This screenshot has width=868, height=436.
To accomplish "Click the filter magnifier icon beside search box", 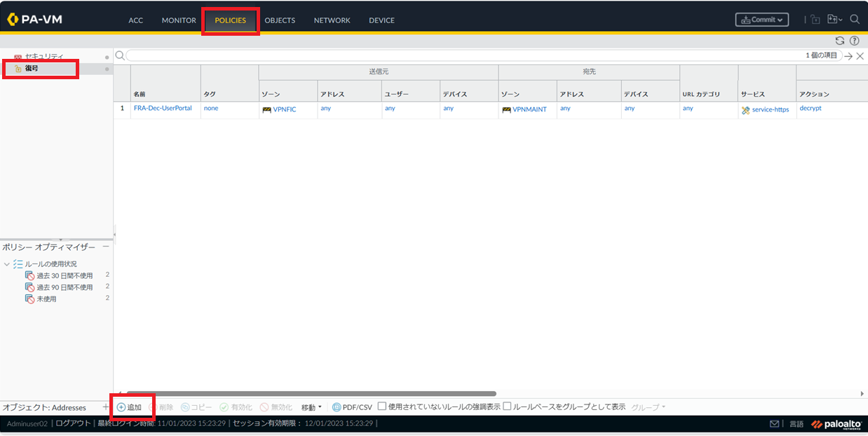I will click(120, 55).
